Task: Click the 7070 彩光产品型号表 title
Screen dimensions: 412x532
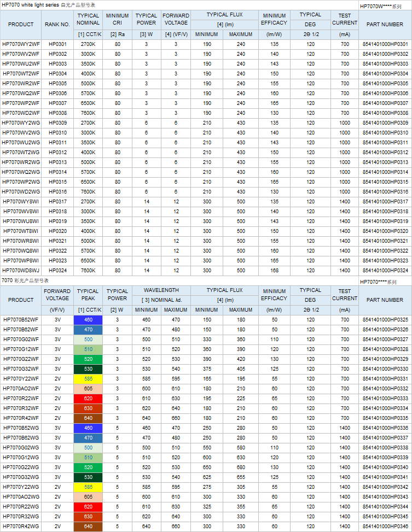Action: coord(25,280)
